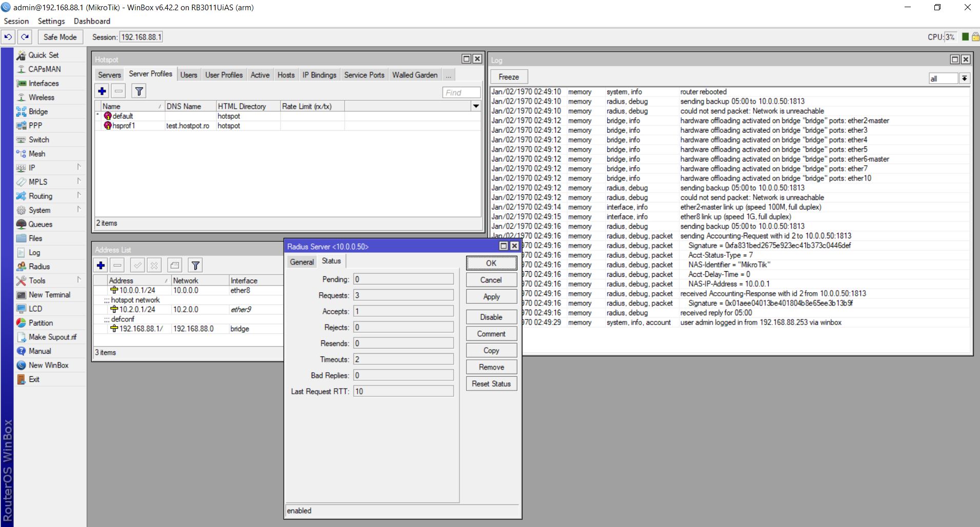
Task: Switch to Walled Garden tab
Action: tap(415, 75)
